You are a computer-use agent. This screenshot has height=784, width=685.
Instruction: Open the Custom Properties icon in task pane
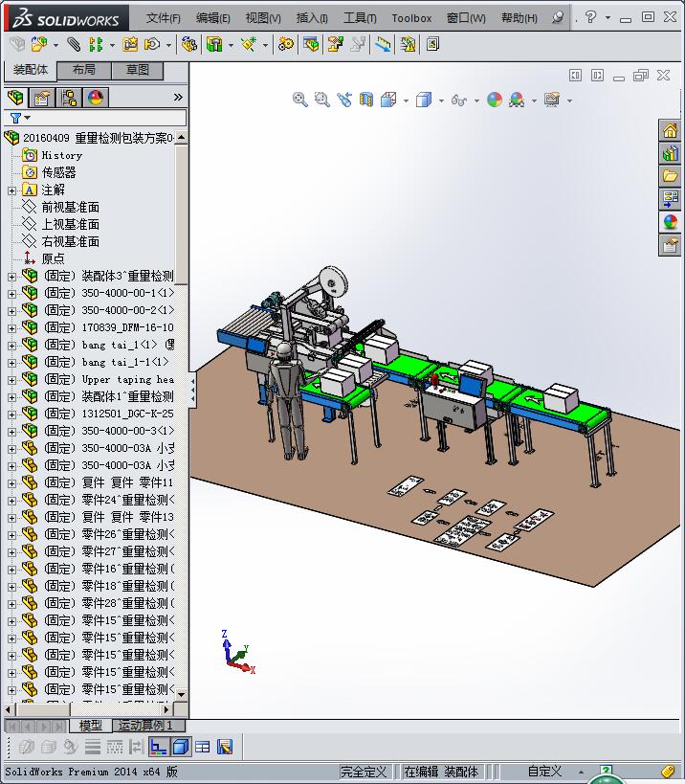tap(670, 245)
